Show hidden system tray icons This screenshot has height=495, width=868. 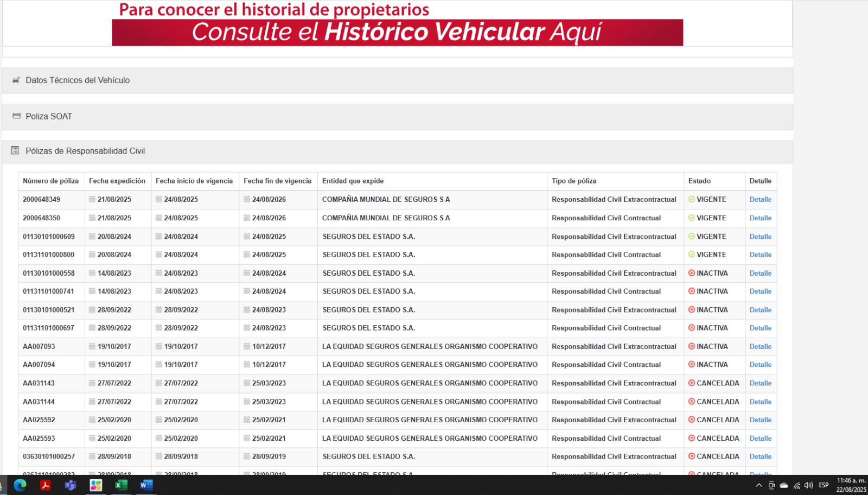tap(759, 485)
